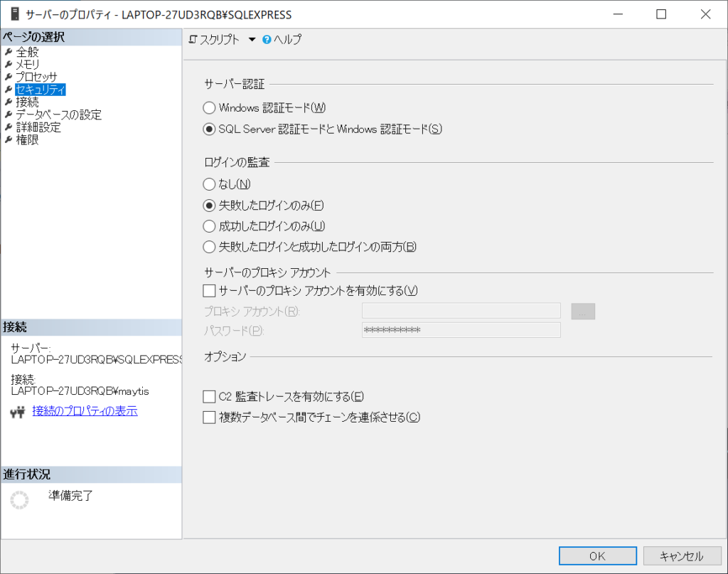The height and width of the screenshot is (574, 728).
Task: Set login auditing to なし
Action: click(x=209, y=184)
